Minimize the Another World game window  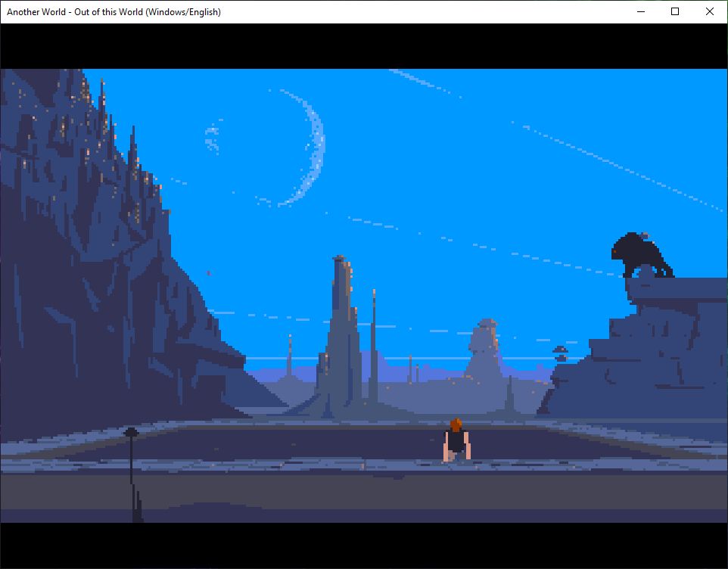[x=641, y=11]
